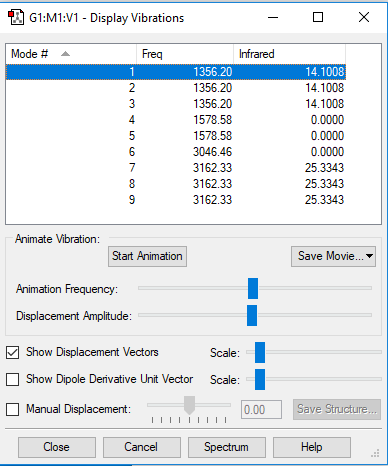This screenshot has width=388, height=466.
Task: Click the Displacement Amplitude slider handle
Action: click(252, 315)
